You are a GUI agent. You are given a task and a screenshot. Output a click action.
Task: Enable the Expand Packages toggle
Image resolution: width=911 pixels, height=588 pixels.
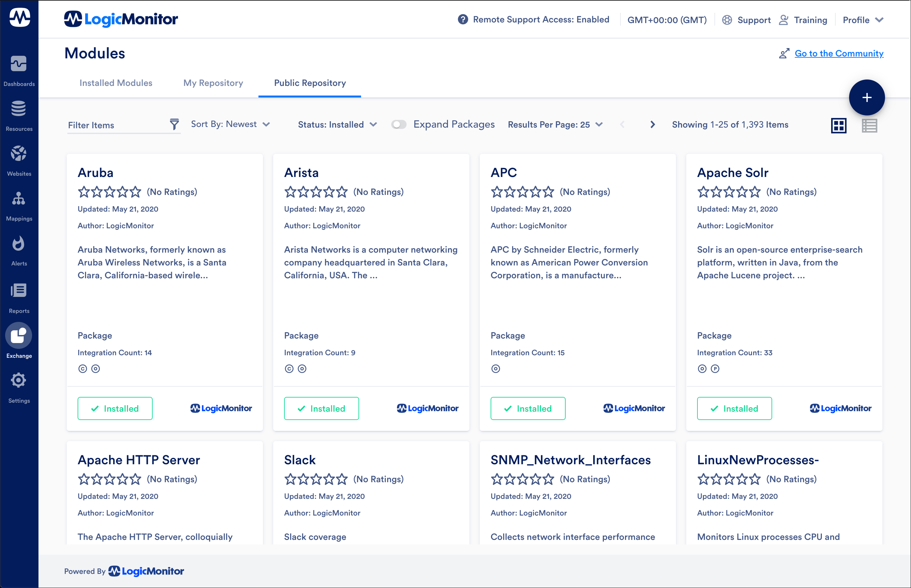[399, 124]
